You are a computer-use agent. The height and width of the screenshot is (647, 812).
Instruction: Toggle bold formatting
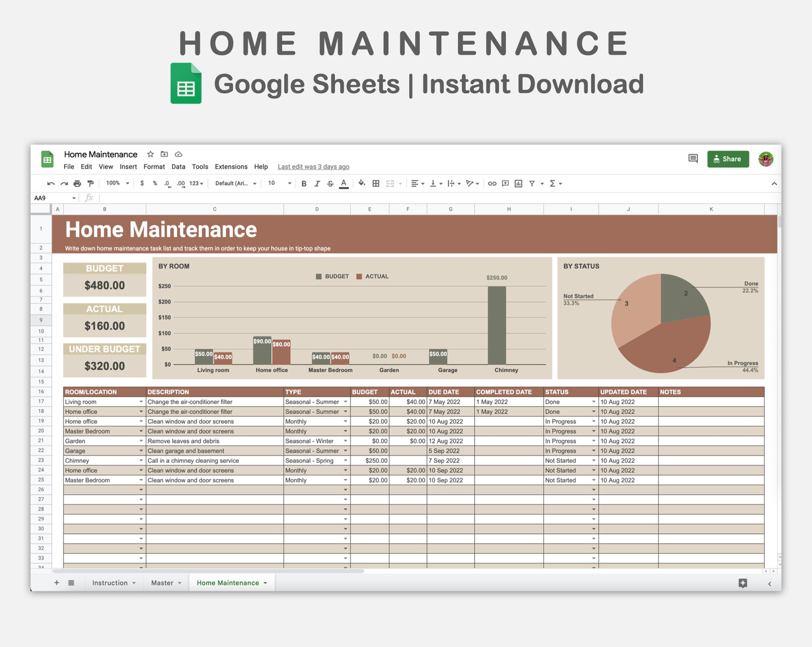point(303,183)
